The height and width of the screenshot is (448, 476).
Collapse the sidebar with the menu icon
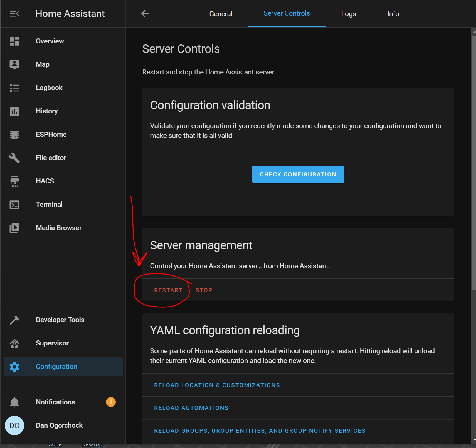[14, 14]
